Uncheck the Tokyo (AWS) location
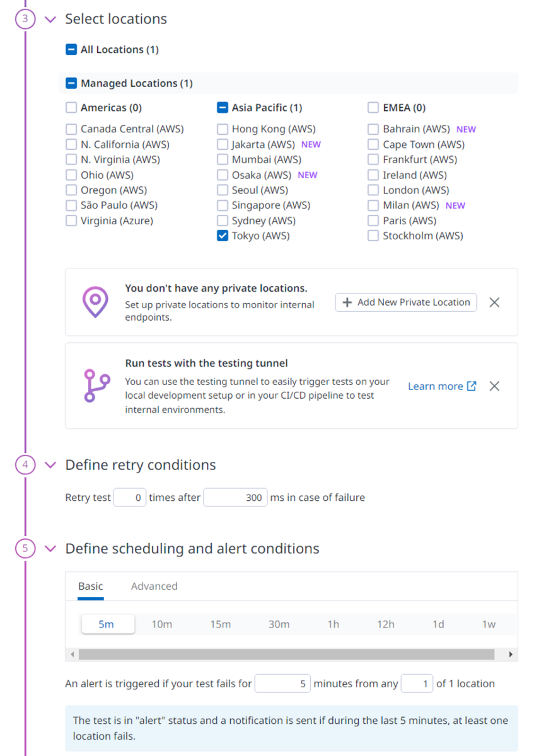Screen dimensions: 534x756 pyautogui.click(x=223, y=236)
